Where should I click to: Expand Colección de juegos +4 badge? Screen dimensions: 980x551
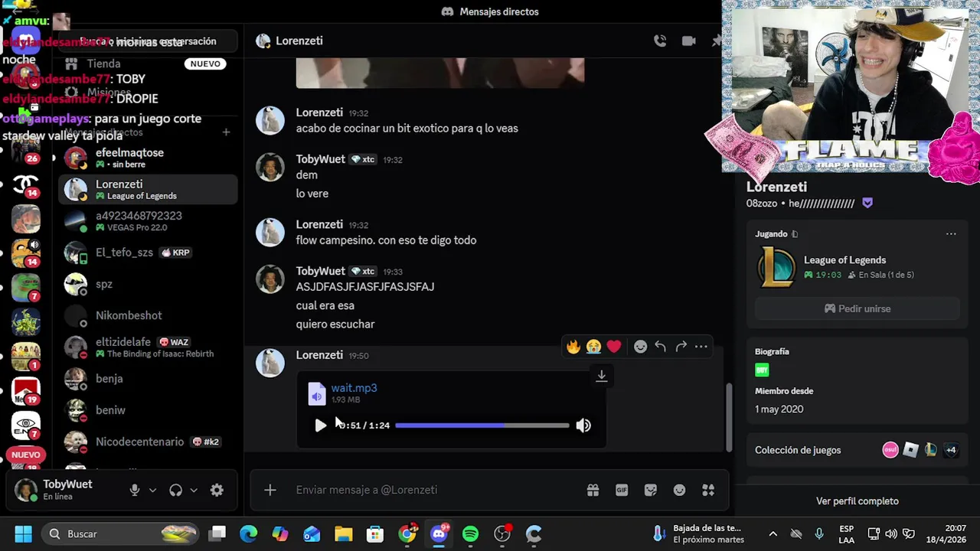[x=950, y=450]
